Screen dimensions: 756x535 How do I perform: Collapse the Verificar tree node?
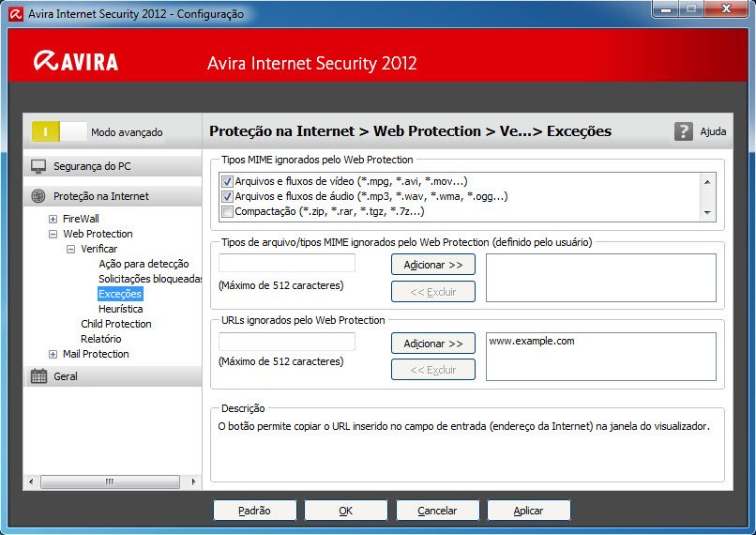[x=71, y=250]
